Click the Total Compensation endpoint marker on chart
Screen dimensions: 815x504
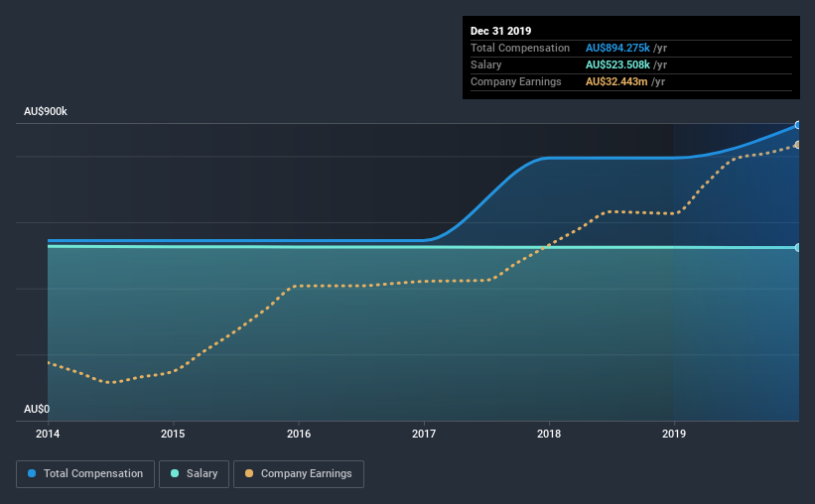[798, 125]
